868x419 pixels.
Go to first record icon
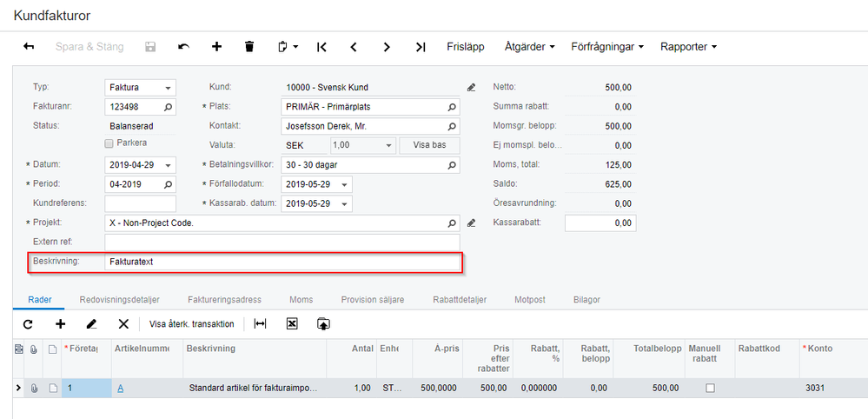[x=321, y=47]
